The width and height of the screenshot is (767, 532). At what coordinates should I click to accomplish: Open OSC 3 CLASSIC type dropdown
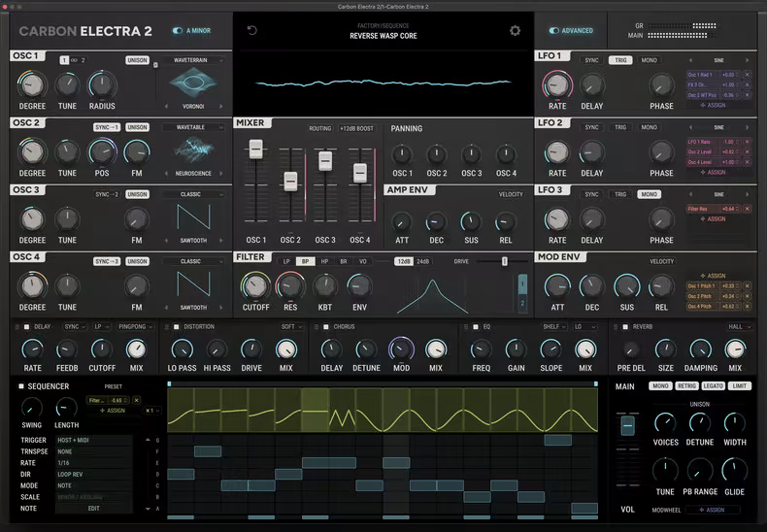194,194
